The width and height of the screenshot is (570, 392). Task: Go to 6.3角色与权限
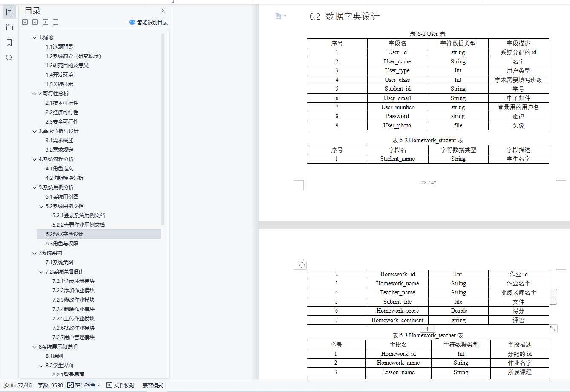(x=62, y=244)
